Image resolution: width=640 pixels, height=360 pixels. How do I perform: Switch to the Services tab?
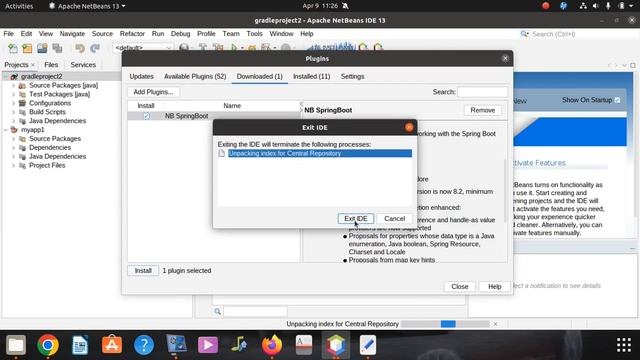point(83,64)
